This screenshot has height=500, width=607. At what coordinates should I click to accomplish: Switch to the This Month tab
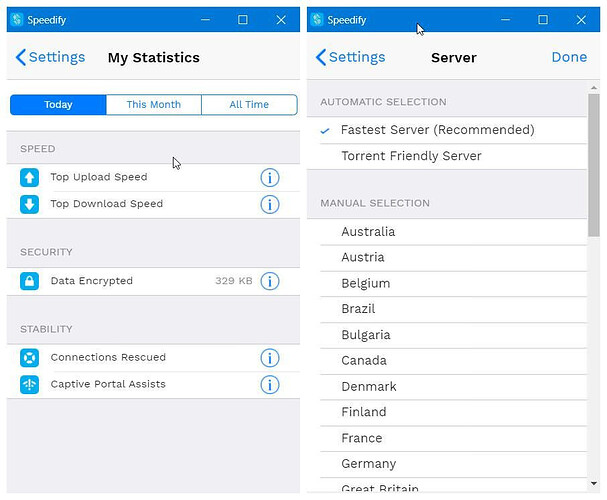point(154,104)
